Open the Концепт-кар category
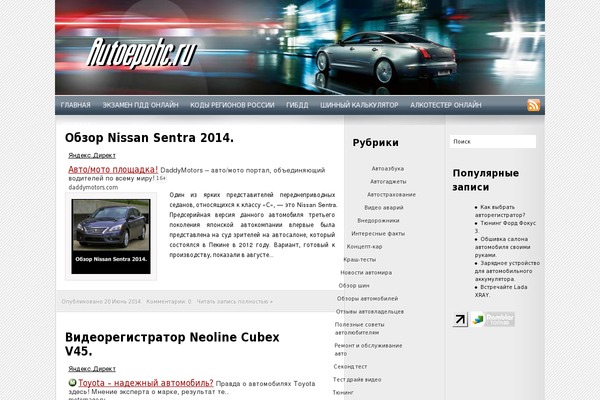 [x=364, y=247]
